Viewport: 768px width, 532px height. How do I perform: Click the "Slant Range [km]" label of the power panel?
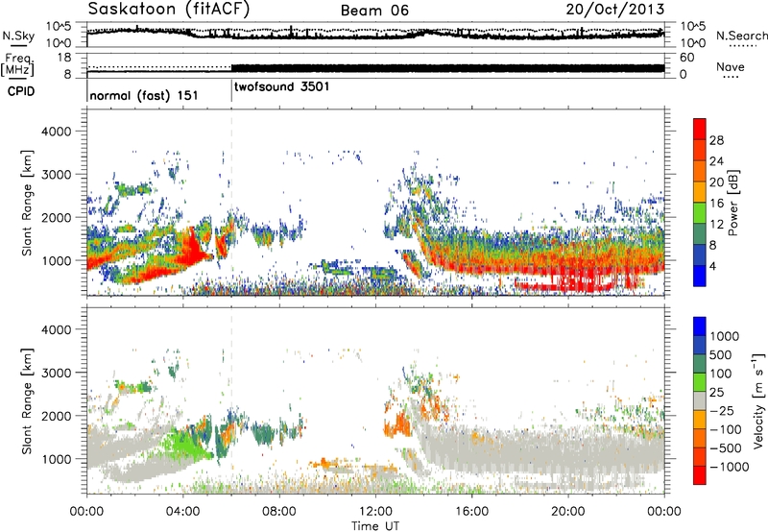tap(27, 203)
